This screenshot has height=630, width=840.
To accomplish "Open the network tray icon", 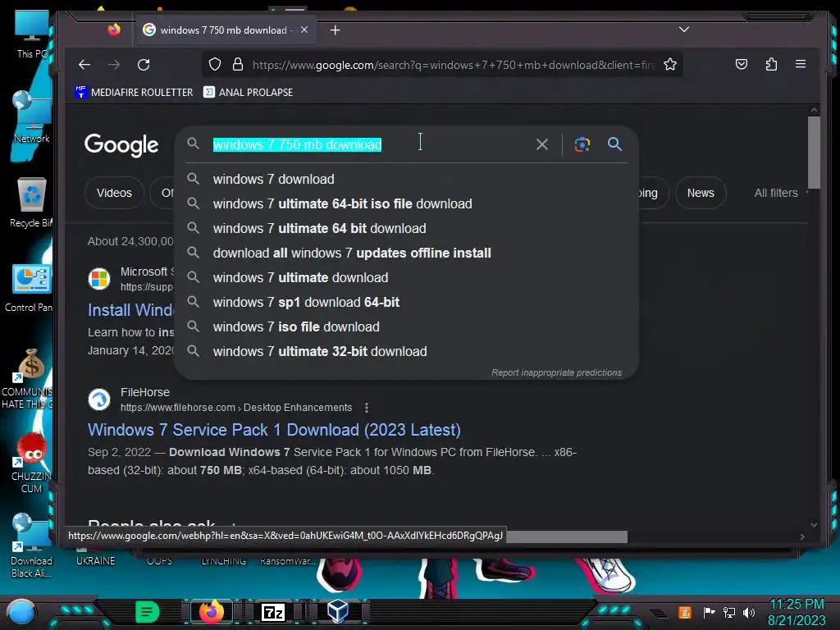I will pos(728,612).
